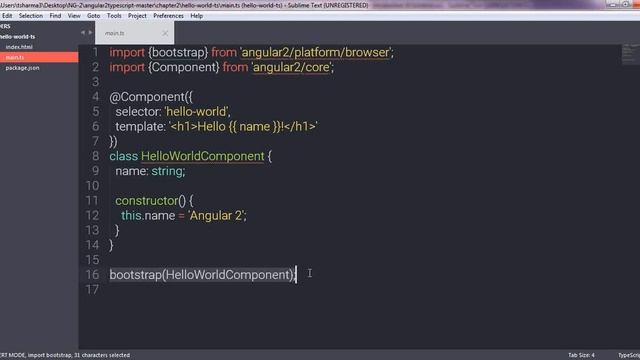
Task: Select index.html in the sidebar
Action: coord(19,47)
